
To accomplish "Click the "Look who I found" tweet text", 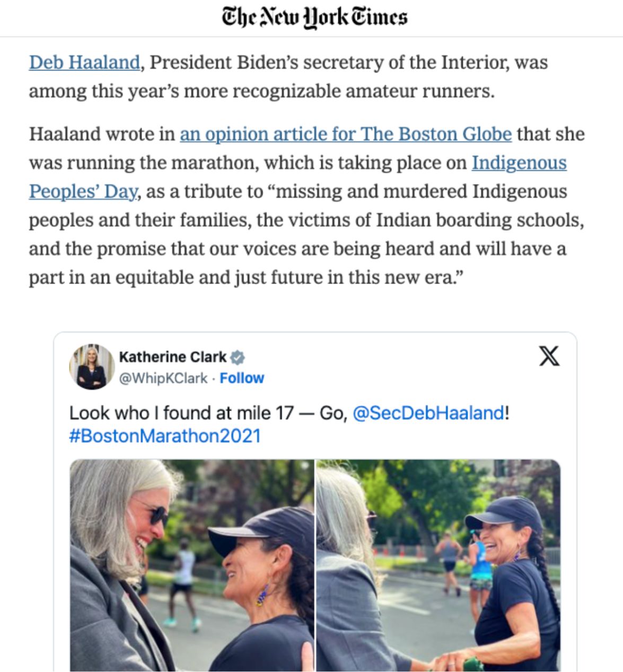I will [x=207, y=413].
